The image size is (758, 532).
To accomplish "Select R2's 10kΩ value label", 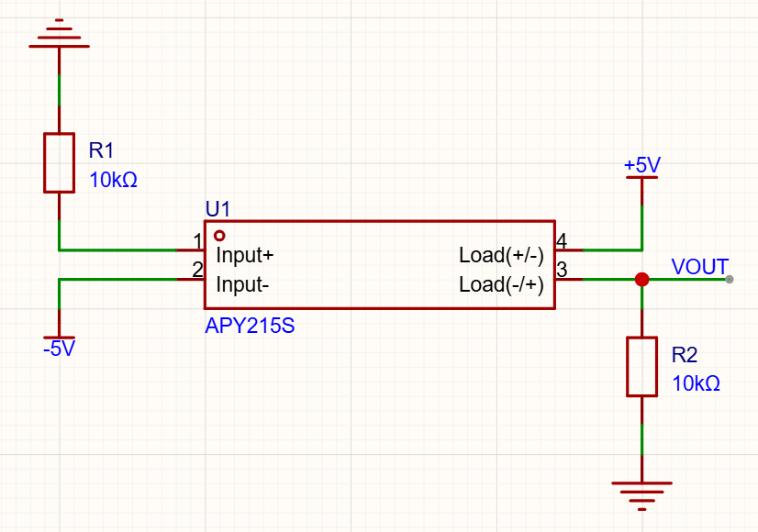I will 696,383.
